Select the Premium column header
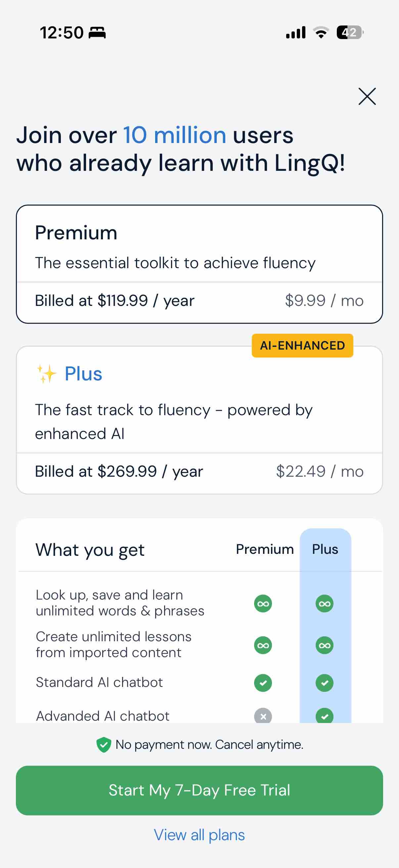Image resolution: width=399 pixels, height=868 pixels. click(265, 549)
